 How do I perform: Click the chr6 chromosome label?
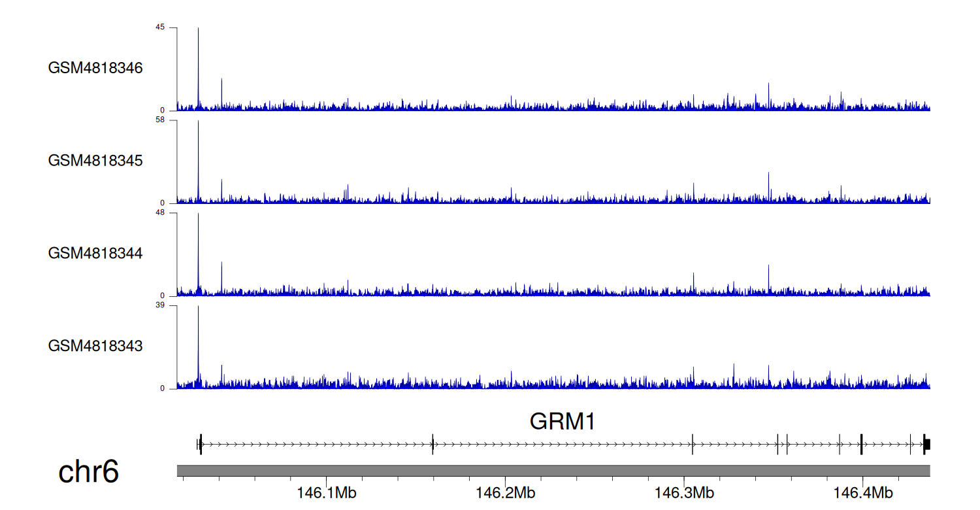pyautogui.click(x=89, y=472)
